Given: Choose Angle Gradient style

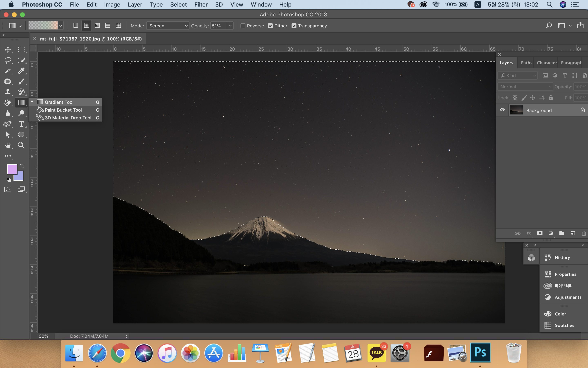Looking at the screenshot, I should tap(97, 26).
